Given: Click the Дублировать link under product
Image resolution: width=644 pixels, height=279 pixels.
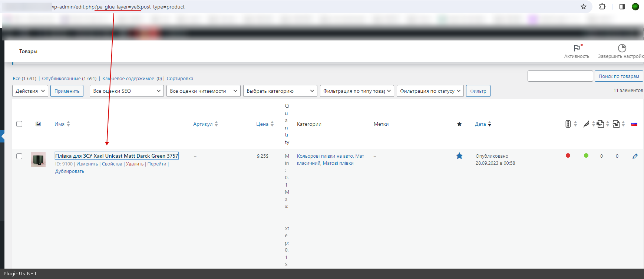Looking at the screenshot, I should coord(70,171).
